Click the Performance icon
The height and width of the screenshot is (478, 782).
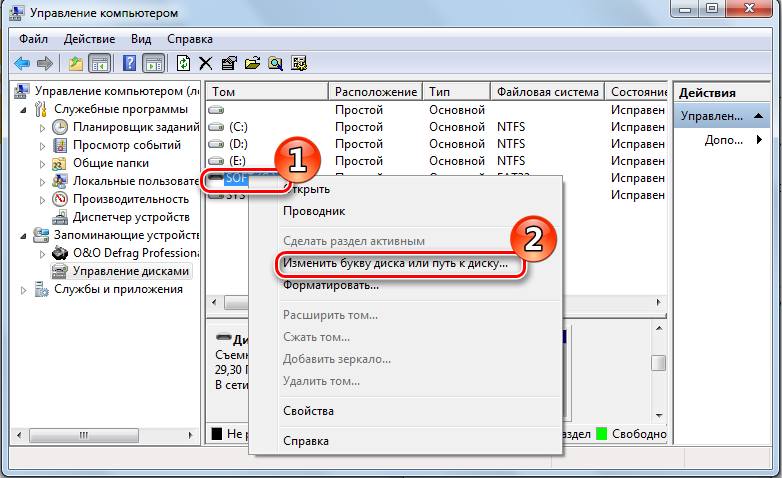60,199
